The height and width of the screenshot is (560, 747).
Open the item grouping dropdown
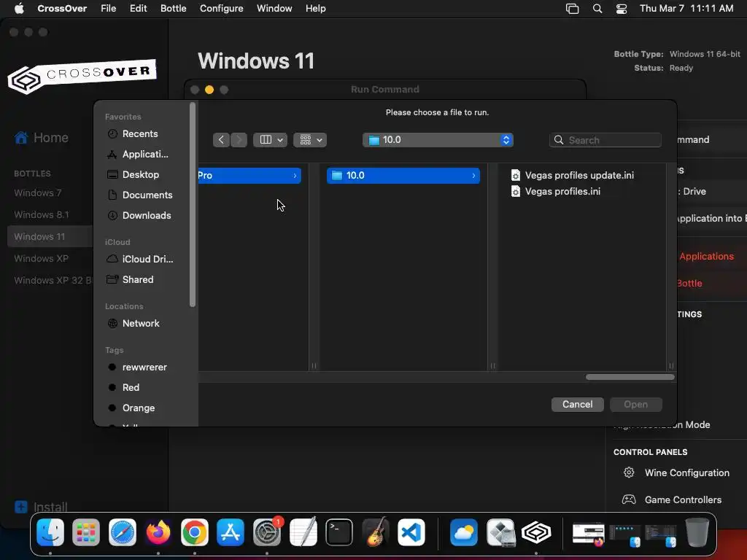[310, 140]
